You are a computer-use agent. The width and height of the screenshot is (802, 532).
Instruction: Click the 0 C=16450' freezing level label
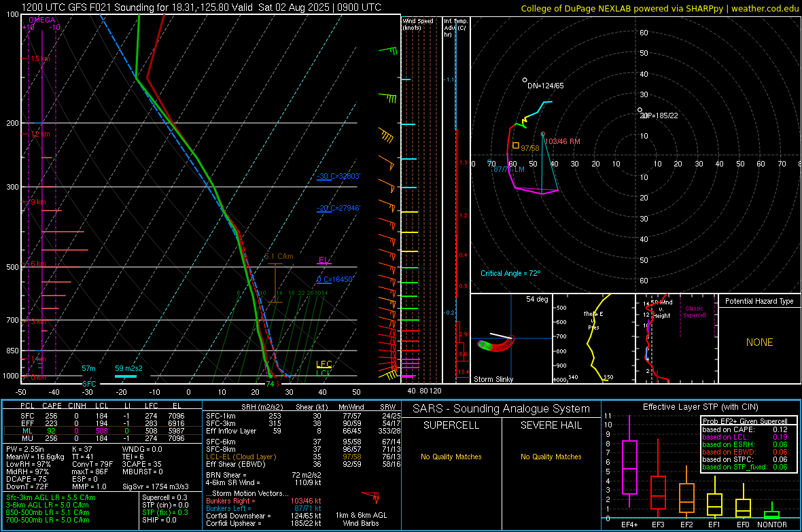pos(335,279)
